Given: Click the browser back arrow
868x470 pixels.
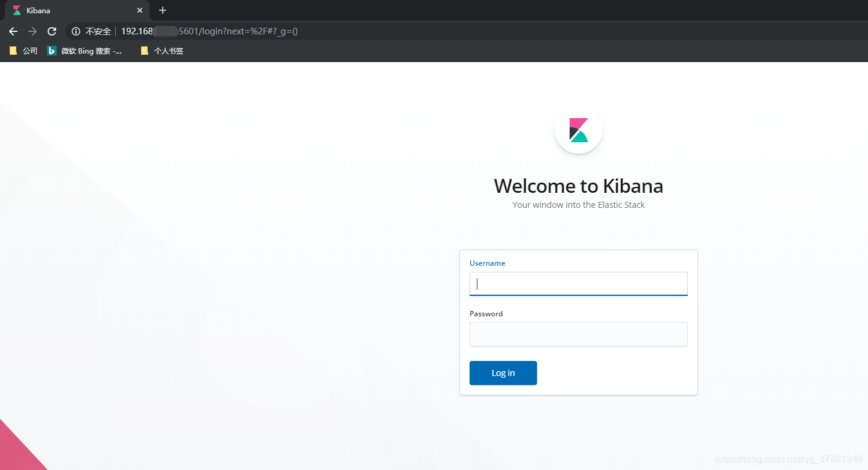Looking at the screenshot, I should pyautogui.click(x=13, y=31).
